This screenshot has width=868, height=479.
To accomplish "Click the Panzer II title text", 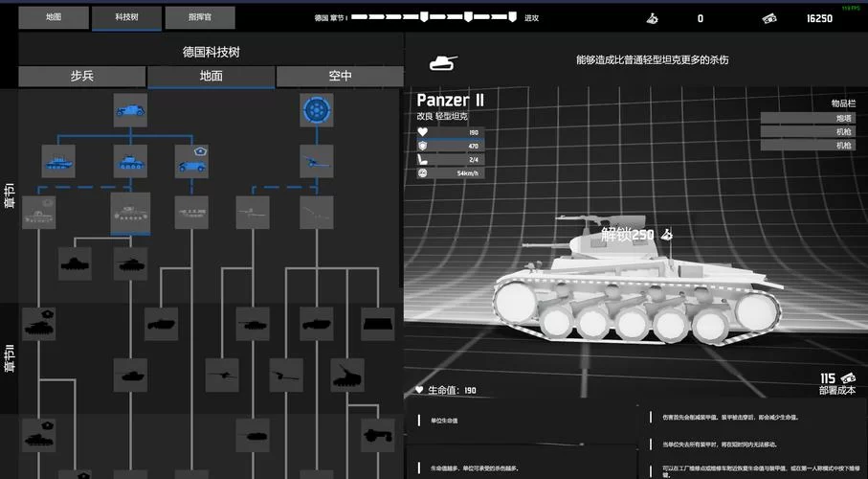I will [x=450, y=101].
